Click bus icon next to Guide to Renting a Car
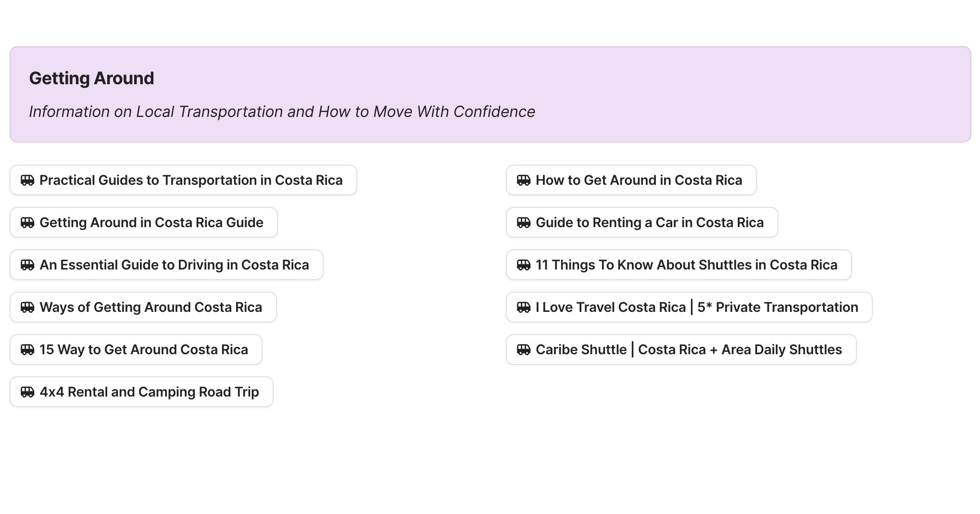Screen dimensions: 980x514 click(524, 223)
